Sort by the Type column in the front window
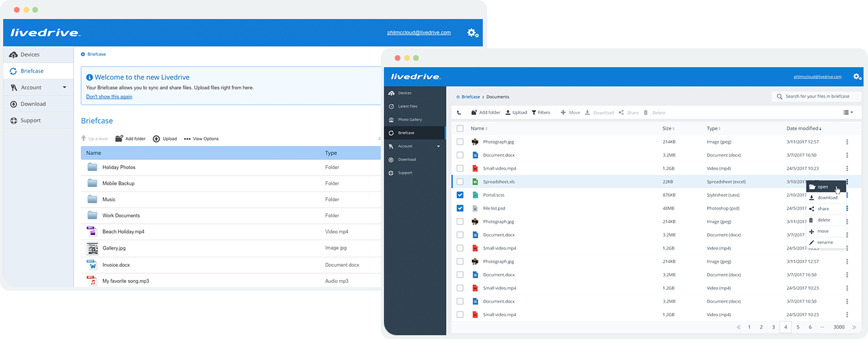The image size is (868, 339). [x=713, y=129]
